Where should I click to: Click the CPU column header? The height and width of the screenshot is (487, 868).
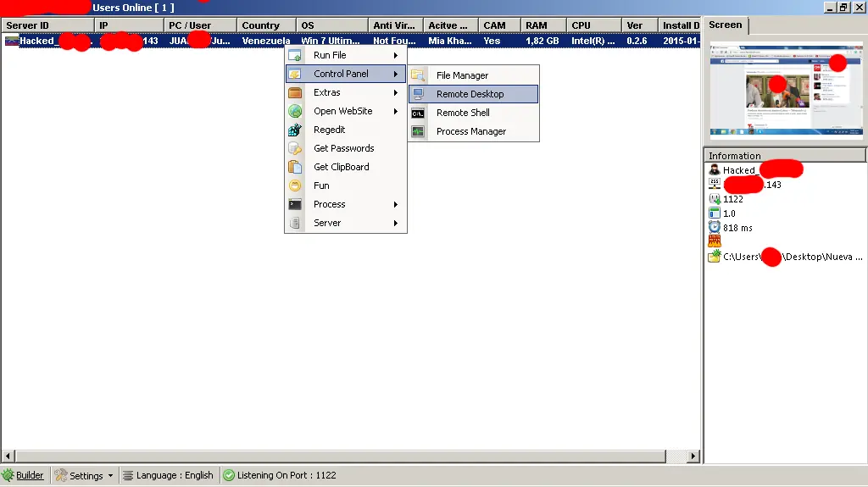[x=594, y=25]
